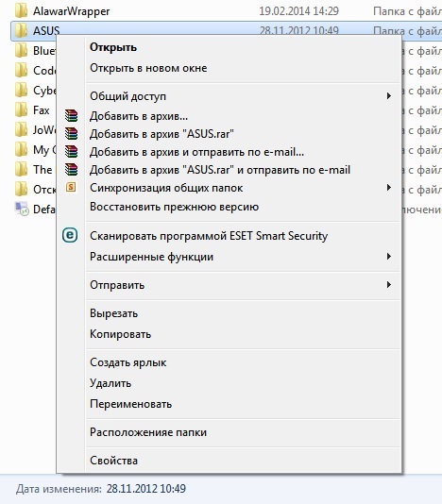Click the ASUS row date 28.11.2012 10:49
Image resolution: width=442 pixels, height=504 pixels.
click(299, 31)
